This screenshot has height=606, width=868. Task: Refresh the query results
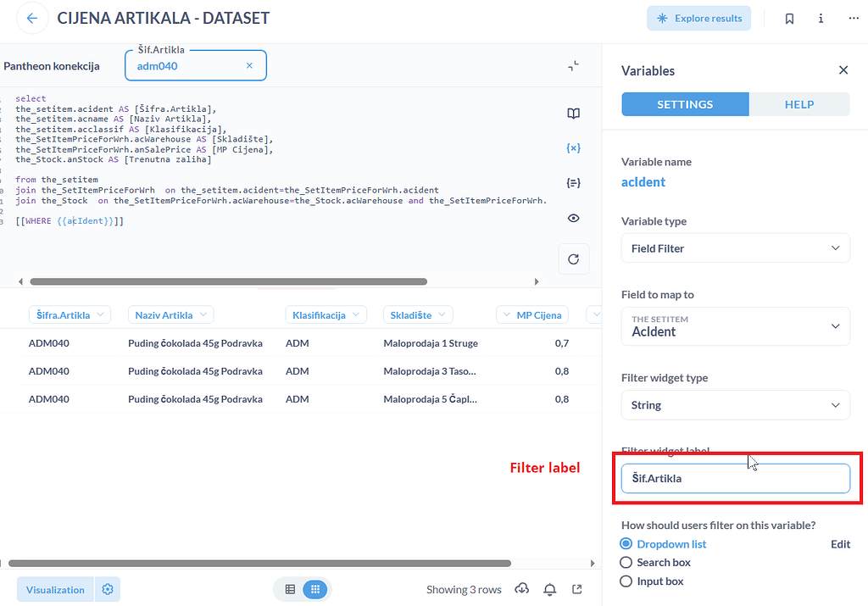(x=573, y=259)
